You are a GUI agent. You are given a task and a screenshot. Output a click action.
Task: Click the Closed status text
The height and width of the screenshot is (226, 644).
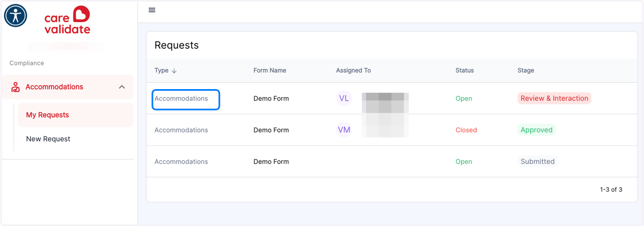tap(466, 130)
